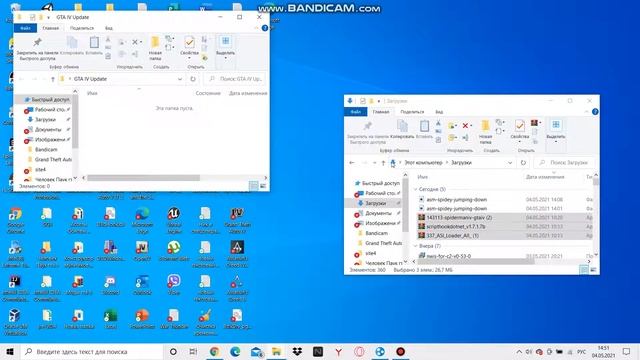Open Opera browser from the taskbar

pyautogui.click(x=359, y=351)
